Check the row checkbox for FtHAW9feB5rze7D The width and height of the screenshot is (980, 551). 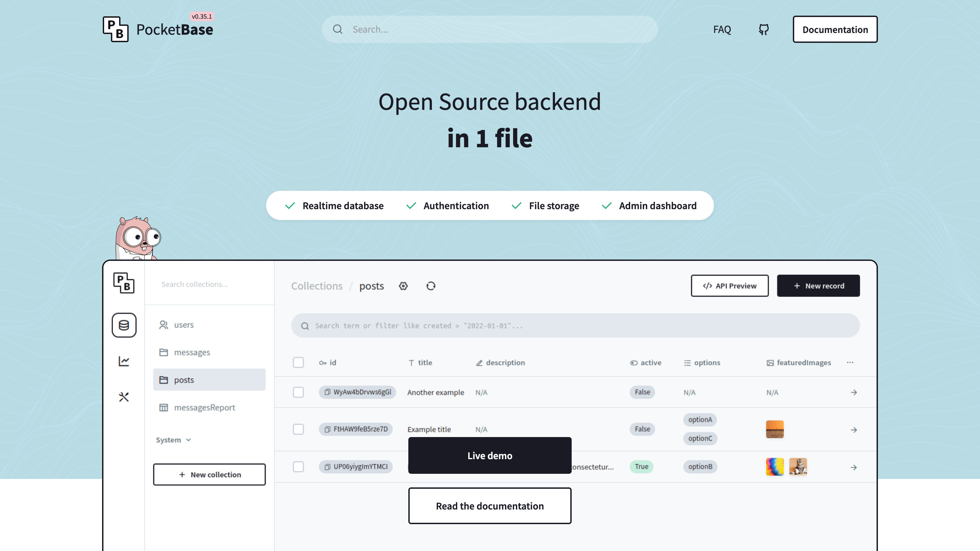(298, 429)
